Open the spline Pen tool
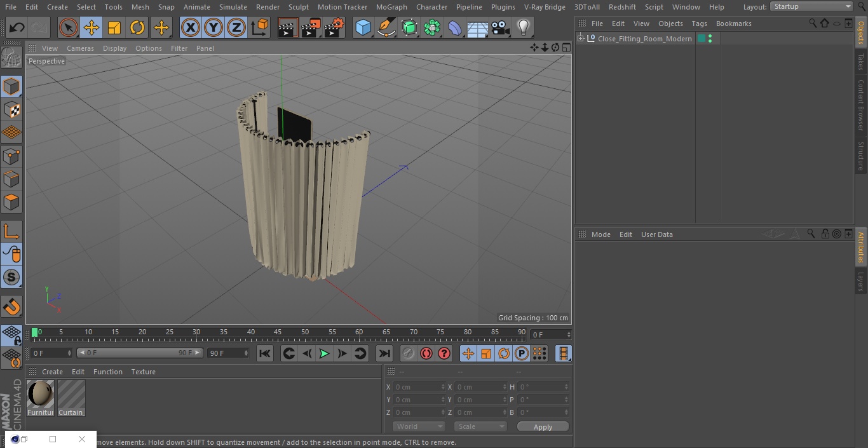Viewport: 868px width, 448px height. tap(386, 28)
